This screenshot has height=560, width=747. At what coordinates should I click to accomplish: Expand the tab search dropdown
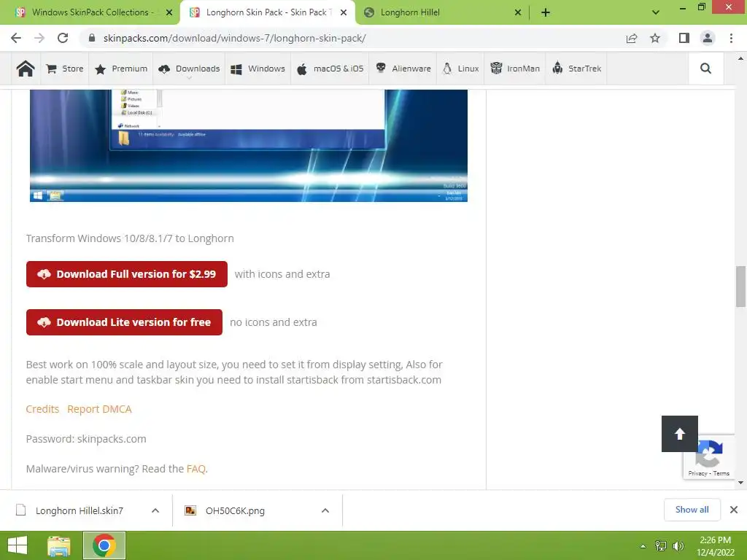point(656,12)
